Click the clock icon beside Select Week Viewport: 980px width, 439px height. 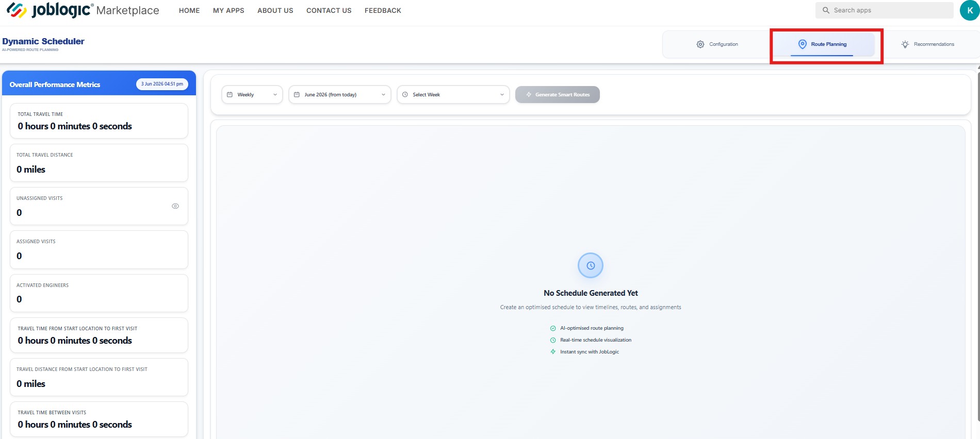[x=405, y=95]
